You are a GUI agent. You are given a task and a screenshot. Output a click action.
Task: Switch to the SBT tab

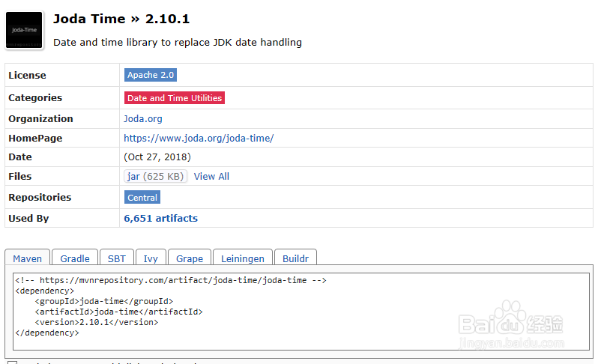point(117,258)
